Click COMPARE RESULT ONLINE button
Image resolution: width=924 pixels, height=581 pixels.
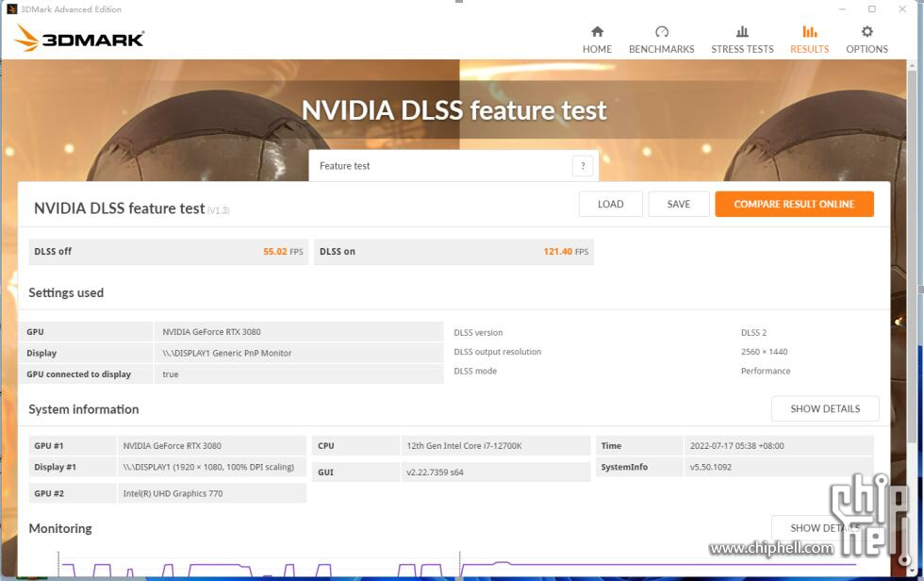click(x=794, y=204)
